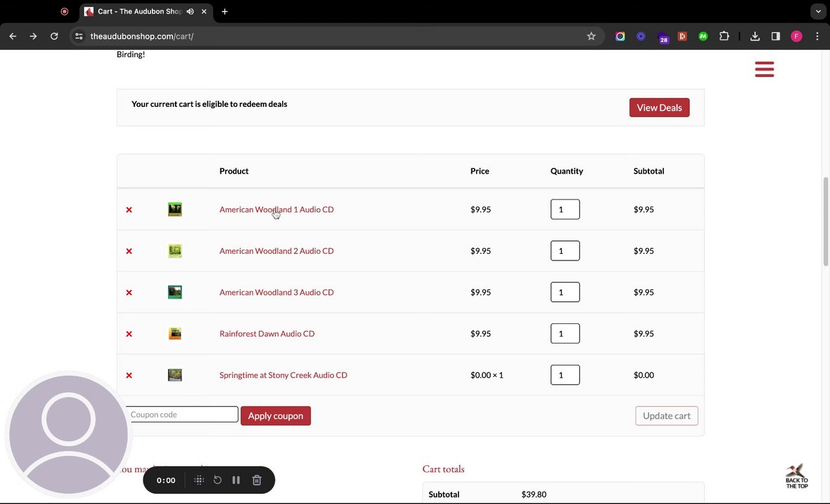The width and height of the screenshot is (830, 504).
Task: Open the American Woodland 3 Audio CD link
Action: [277, 292]
